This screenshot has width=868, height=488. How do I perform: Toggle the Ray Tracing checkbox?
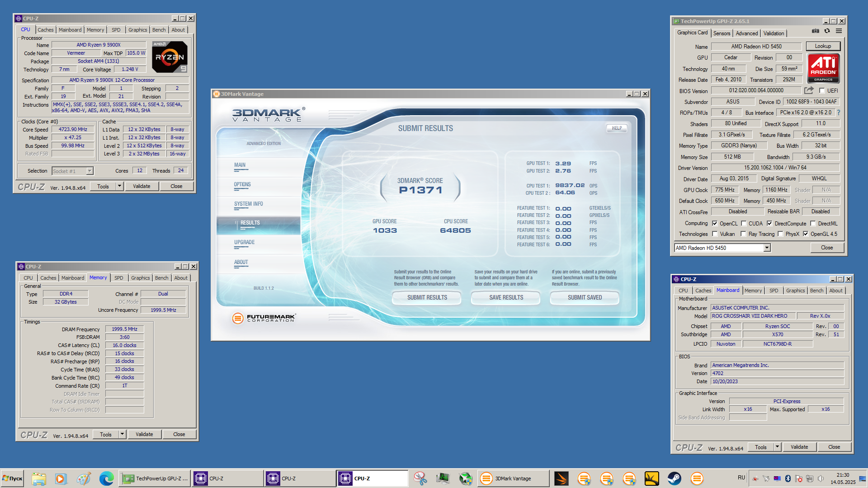(x=743, y=234)
